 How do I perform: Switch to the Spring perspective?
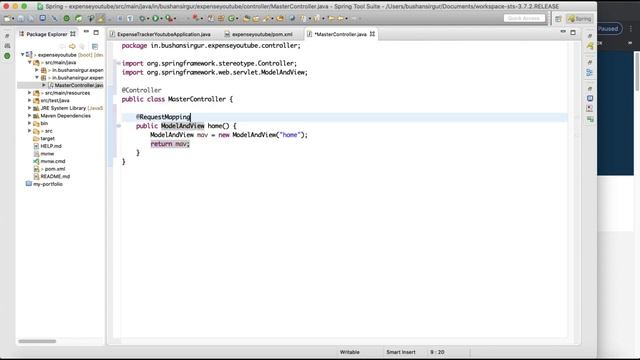[580, 19]
